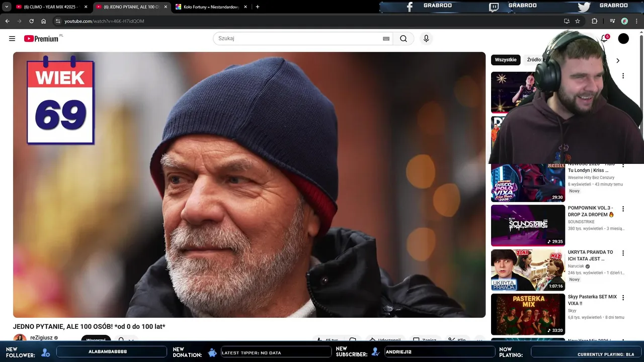This screenshot has width=644, height=362.
Task: Click the video title JEDNO PYTANIE, ALE 100 OSÓB!
Action: click(x=89, y=327)
